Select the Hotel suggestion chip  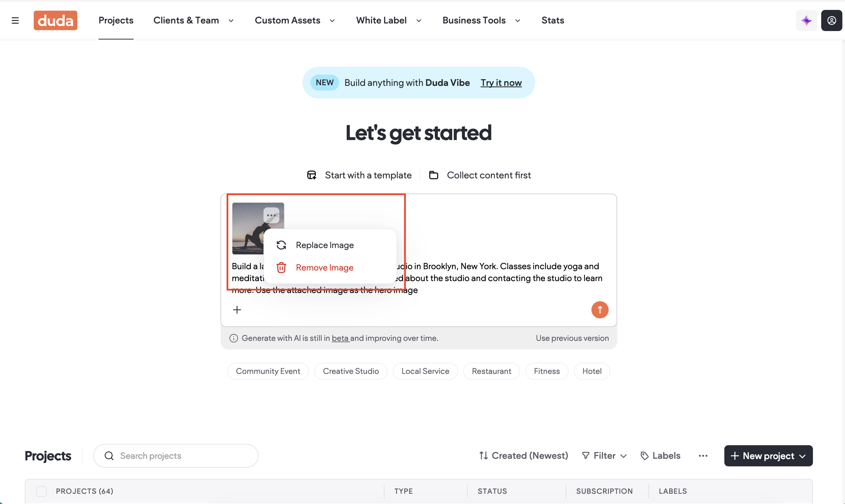[x=592, y=371]
